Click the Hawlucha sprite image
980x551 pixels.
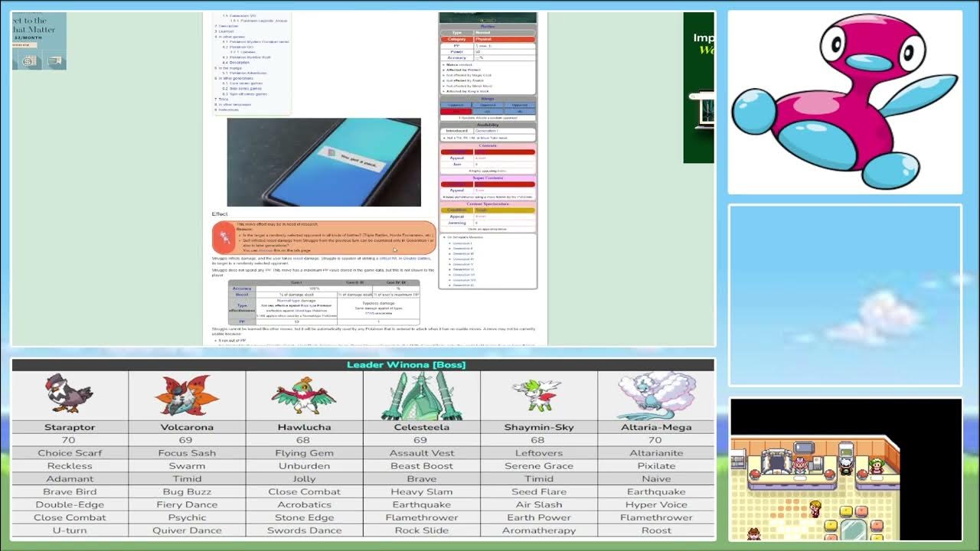tap(304, 396)
